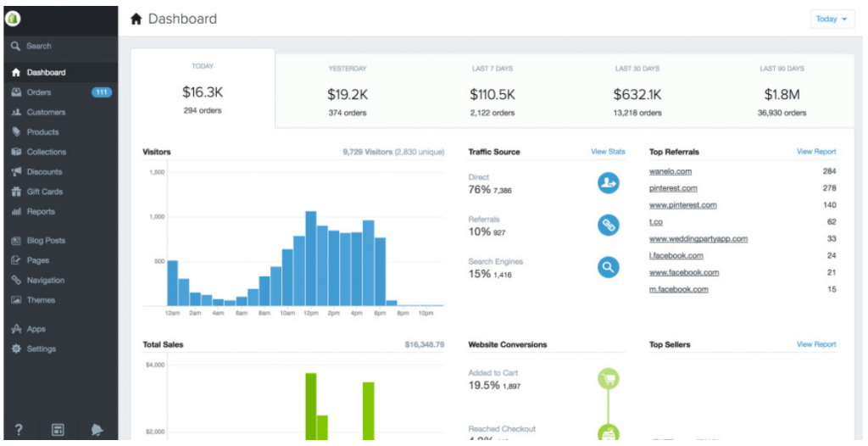This screenshot has width=868, height=446.
Task: Click in the sidebar Search field
Action: [x=59, y=46]
